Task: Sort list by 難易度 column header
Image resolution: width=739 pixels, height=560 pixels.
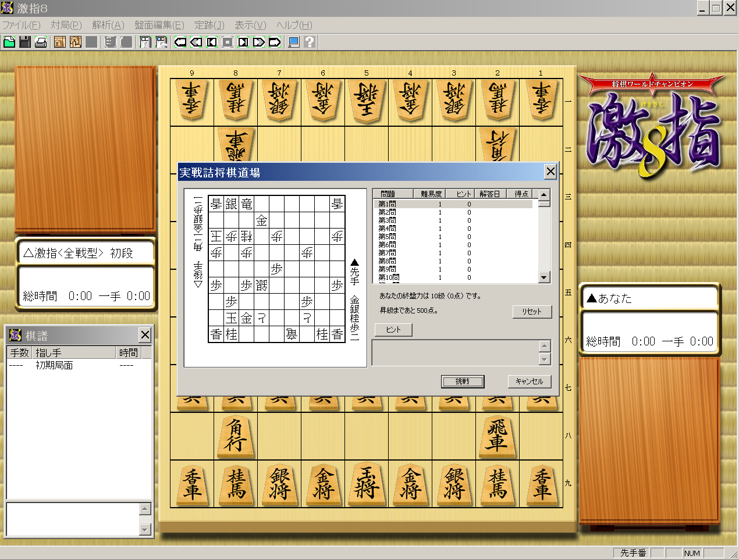Action: tap(431, 194)
